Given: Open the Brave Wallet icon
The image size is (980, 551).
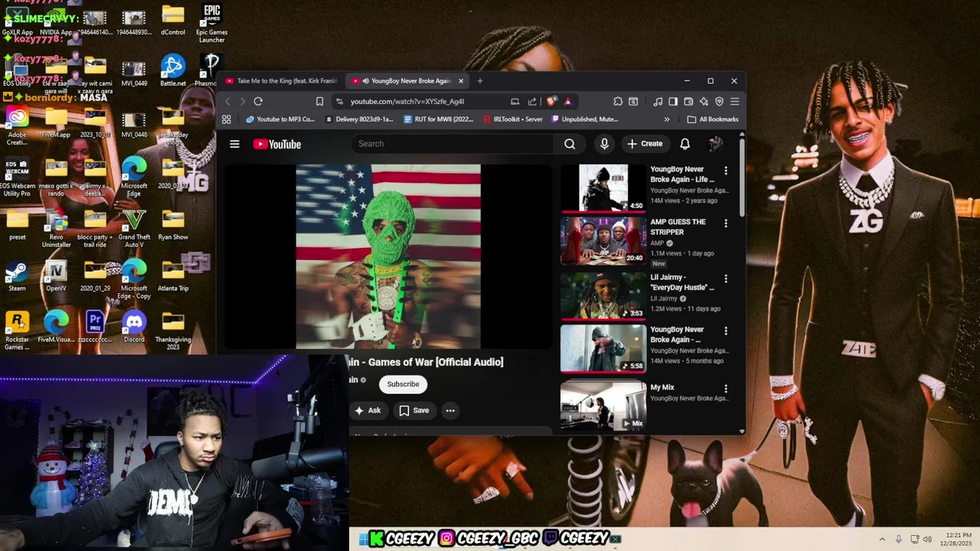Looking at the screenshot, I should tap(688, 101).
